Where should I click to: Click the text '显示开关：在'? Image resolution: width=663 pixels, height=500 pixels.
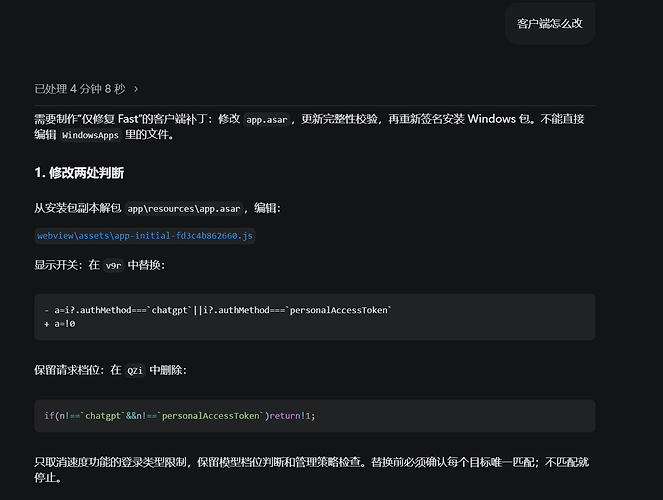tap(67, 265)
